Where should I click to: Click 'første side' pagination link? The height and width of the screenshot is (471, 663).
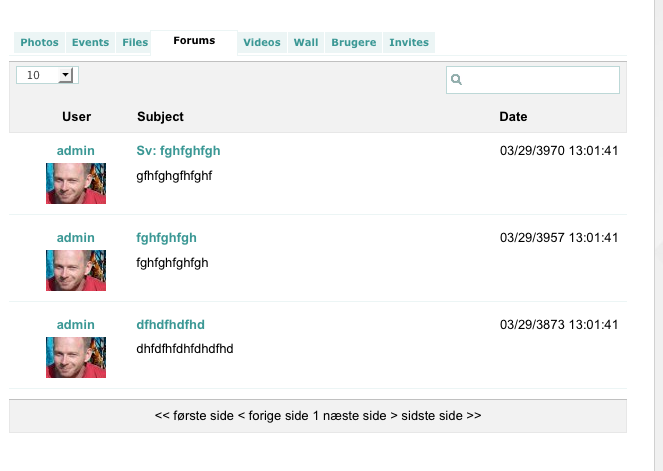(x=194, y=416)
